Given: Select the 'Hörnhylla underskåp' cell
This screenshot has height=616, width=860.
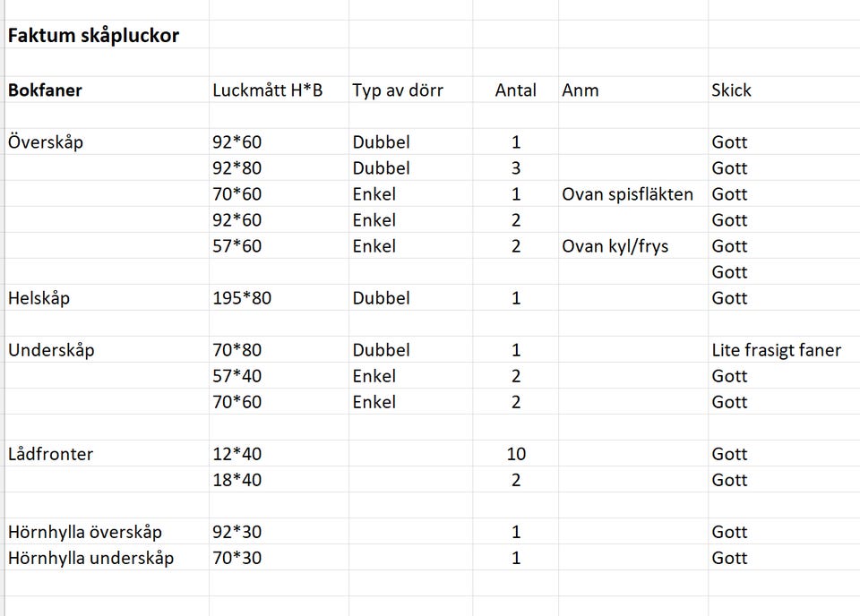Looking at the screenshot, I should (x=90, y=558).
